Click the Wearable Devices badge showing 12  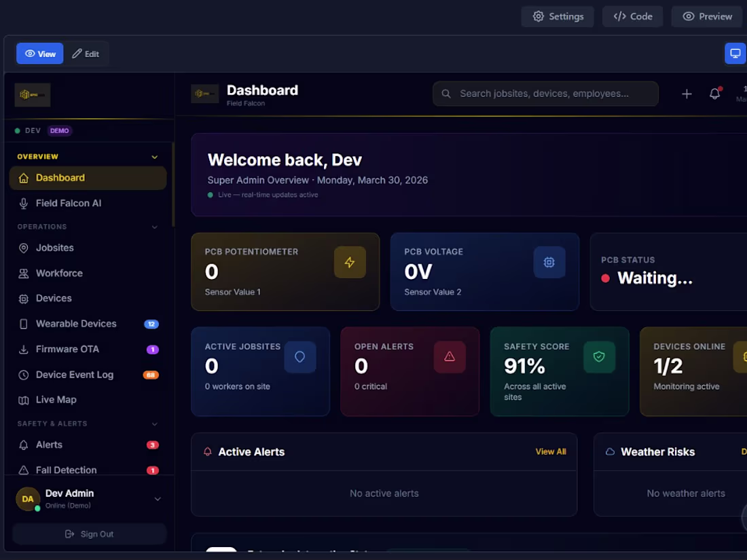(151, 324)
